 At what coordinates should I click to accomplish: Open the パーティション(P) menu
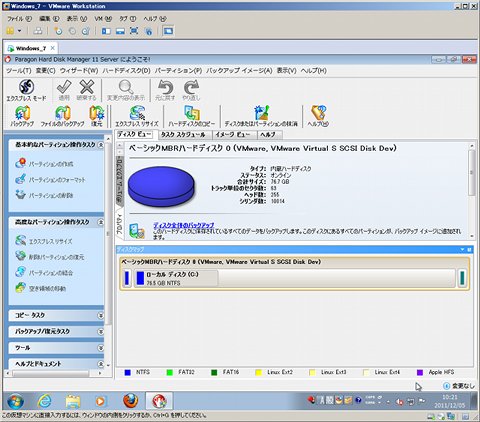pyautogui.click(x=178, y=71)
